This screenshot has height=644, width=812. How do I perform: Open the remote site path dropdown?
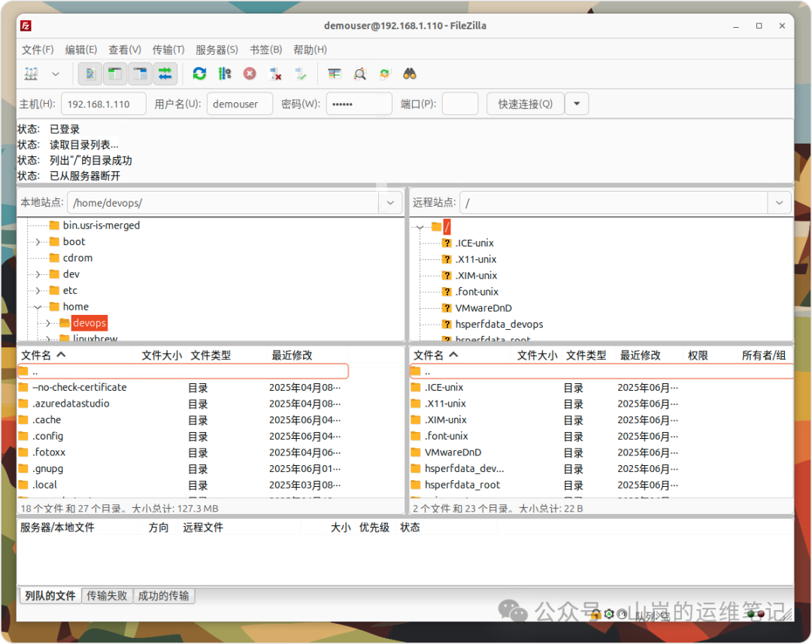pyautogui.click(x=779, y=202)
